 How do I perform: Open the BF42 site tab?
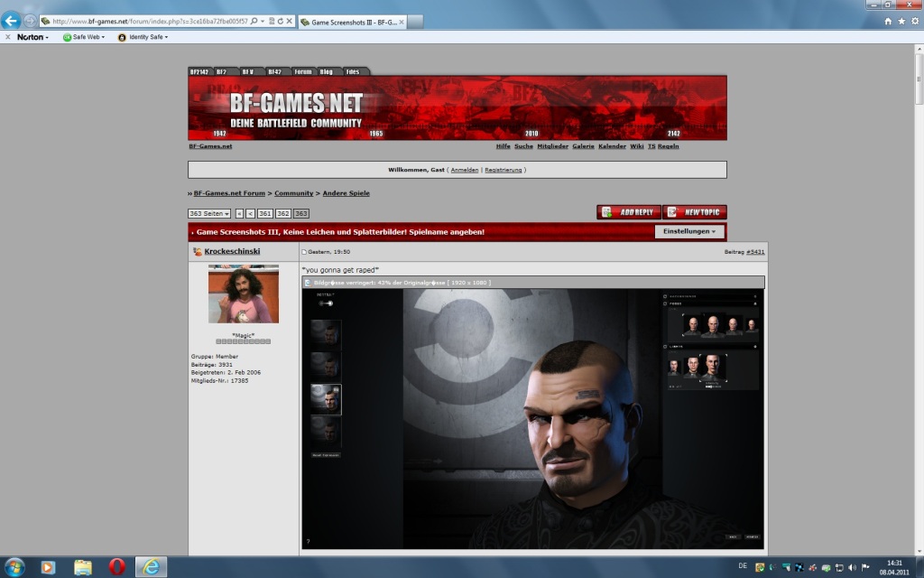(x=274, y=71)
